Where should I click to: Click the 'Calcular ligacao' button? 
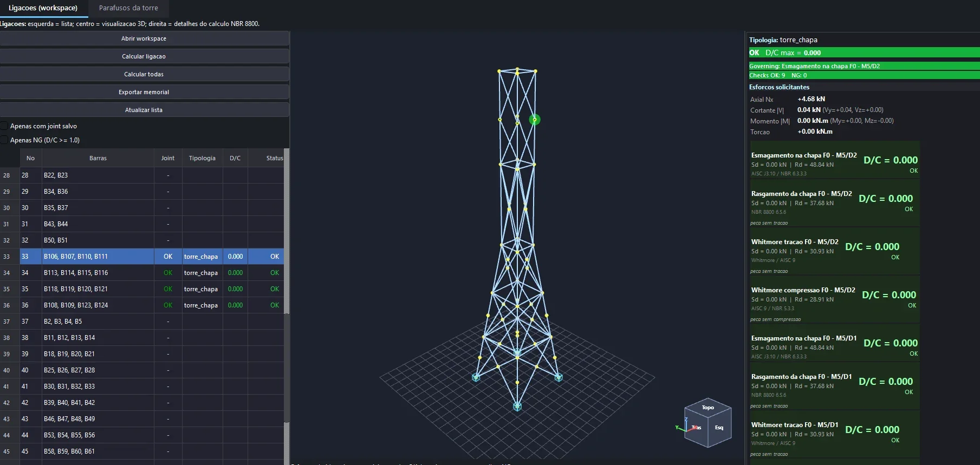point(144,56)
